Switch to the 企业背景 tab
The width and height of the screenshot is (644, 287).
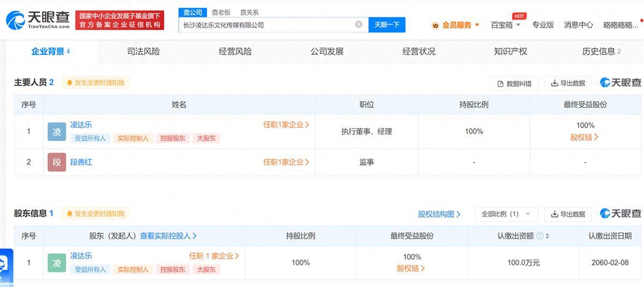50,51
